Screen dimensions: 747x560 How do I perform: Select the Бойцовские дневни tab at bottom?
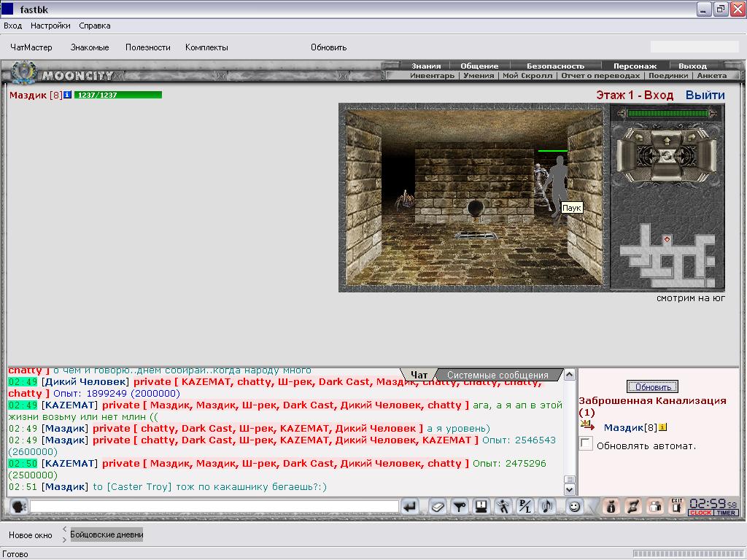click(107, 534)
